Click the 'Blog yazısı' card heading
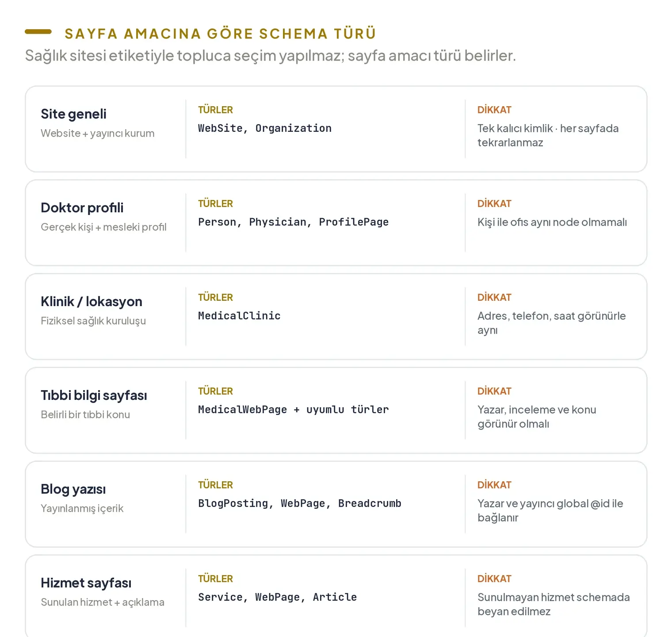Image resolution: width=672 pixels, height=637 pixels. [73, 489]
